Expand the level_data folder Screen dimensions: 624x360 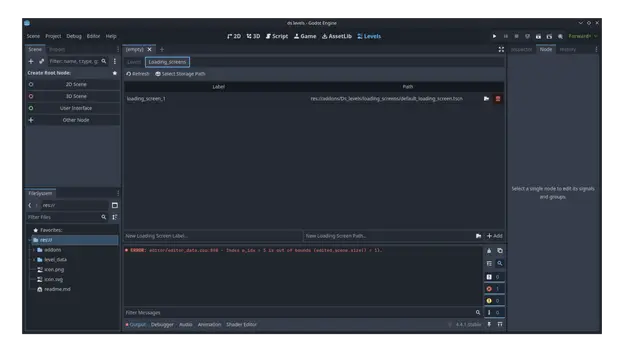point(34,260)
